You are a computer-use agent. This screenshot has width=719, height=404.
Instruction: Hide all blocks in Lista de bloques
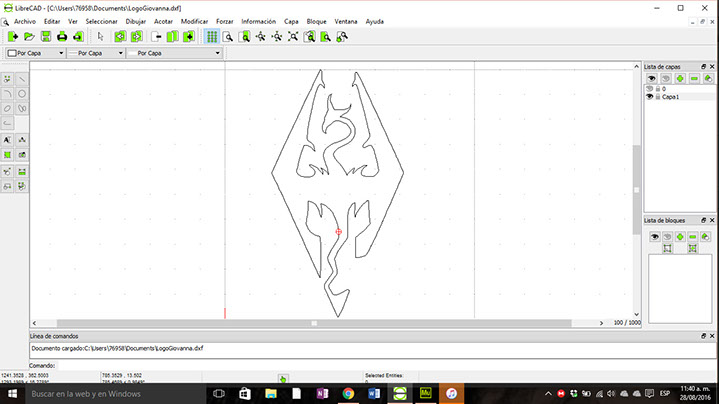point(667,237)
